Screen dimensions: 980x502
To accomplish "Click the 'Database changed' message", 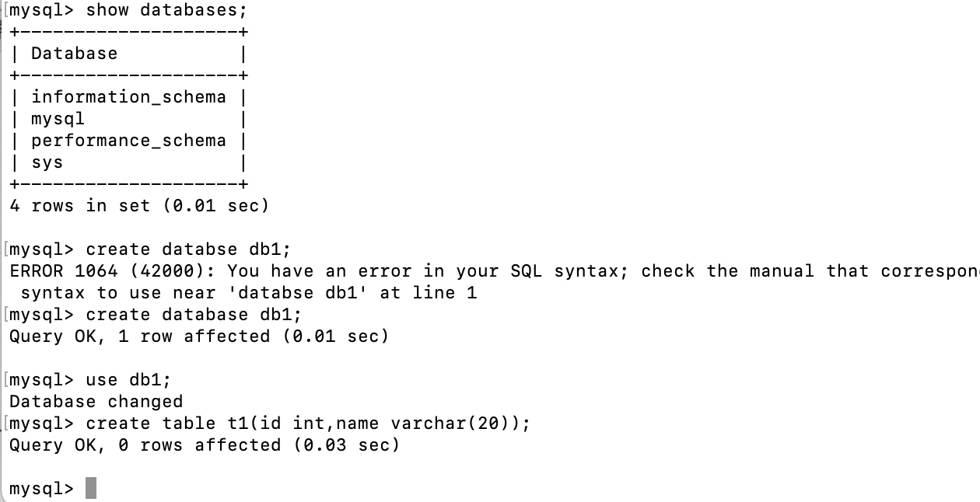I will (96, 402).
